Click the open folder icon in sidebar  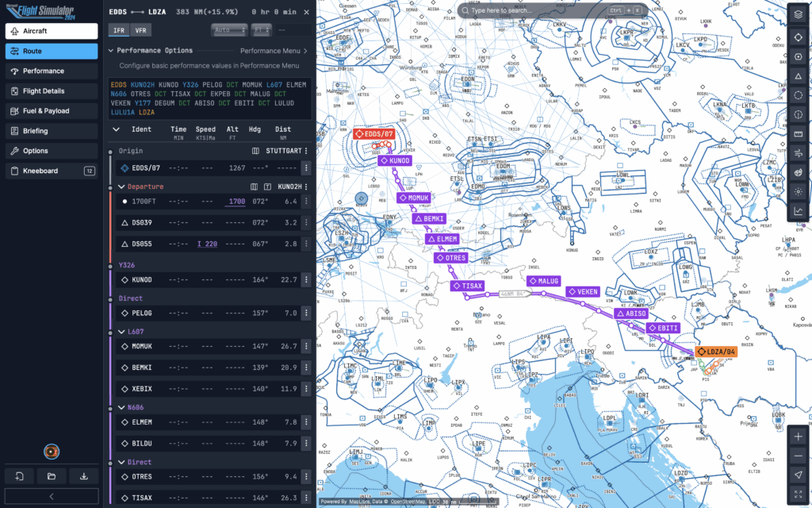[52, 476]
